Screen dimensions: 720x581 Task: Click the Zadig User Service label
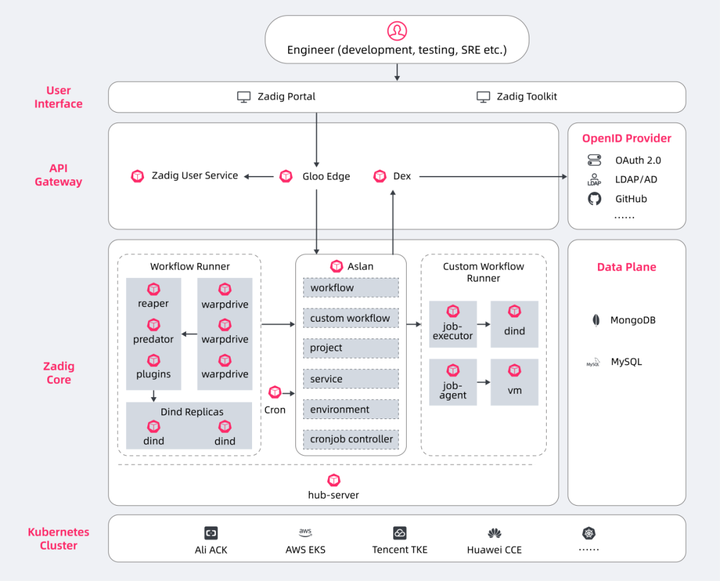195,176
